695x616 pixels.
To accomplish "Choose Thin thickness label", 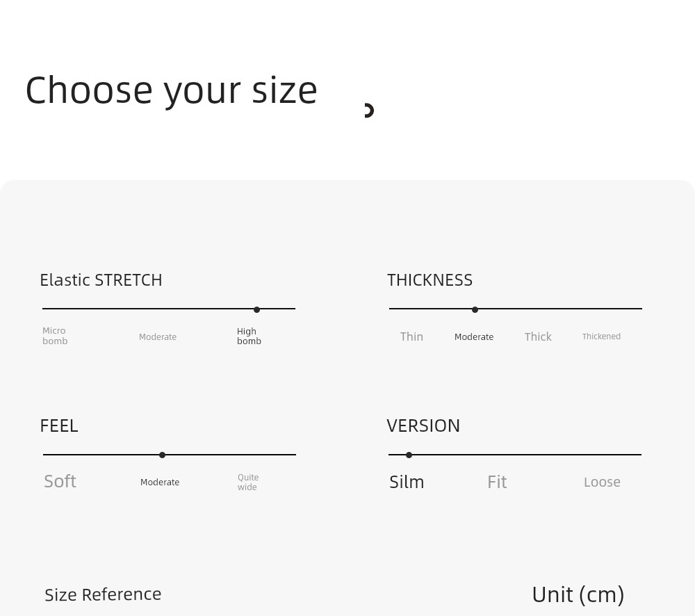I will 411,337.
